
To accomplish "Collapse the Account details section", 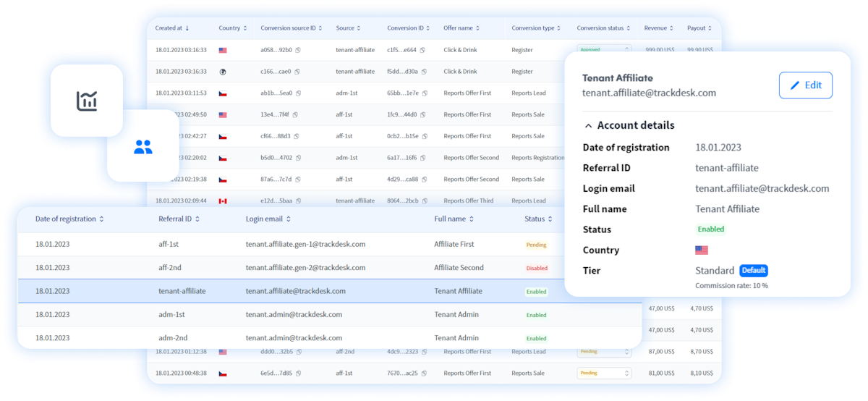I will [x=589, y=126].
